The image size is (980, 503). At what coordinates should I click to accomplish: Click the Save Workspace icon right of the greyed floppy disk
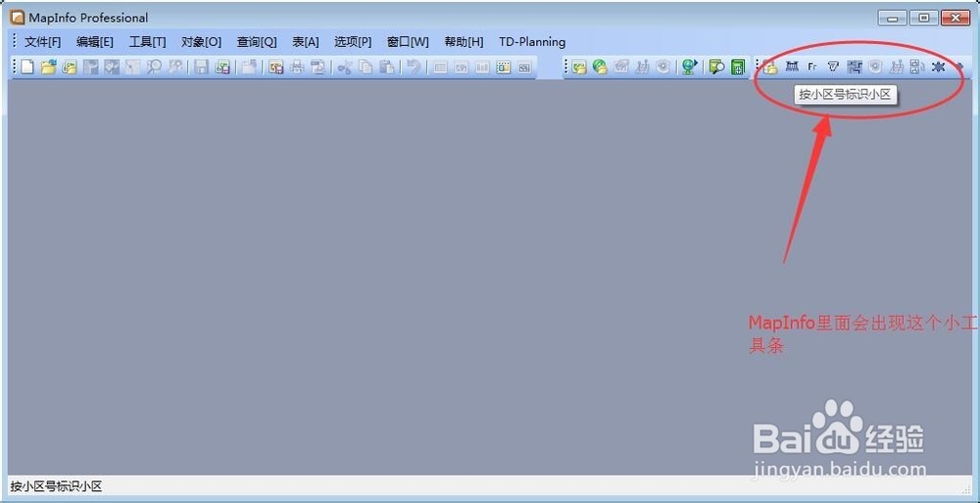pos(222,67)
